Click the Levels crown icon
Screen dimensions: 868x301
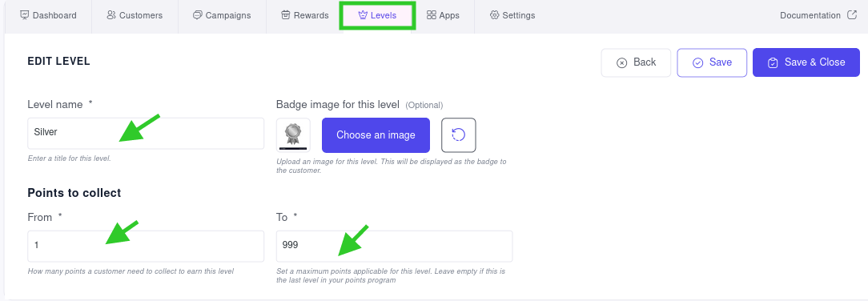(x=363, y=15)
